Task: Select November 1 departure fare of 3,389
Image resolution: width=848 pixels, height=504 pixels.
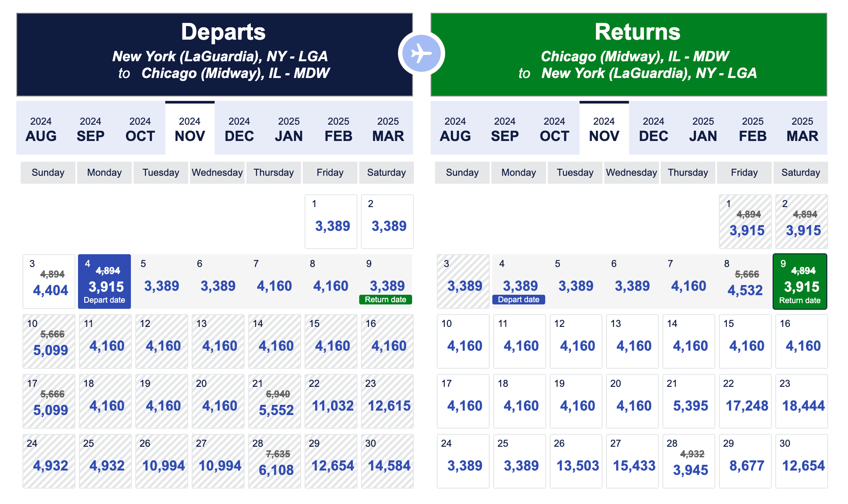Action: click(x=331, y=221)
